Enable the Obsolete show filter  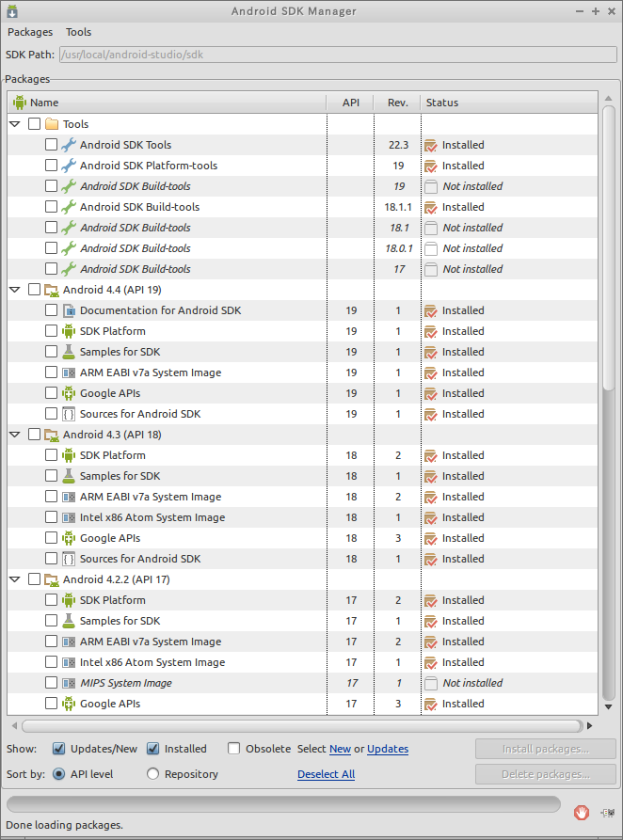(233, 749)
